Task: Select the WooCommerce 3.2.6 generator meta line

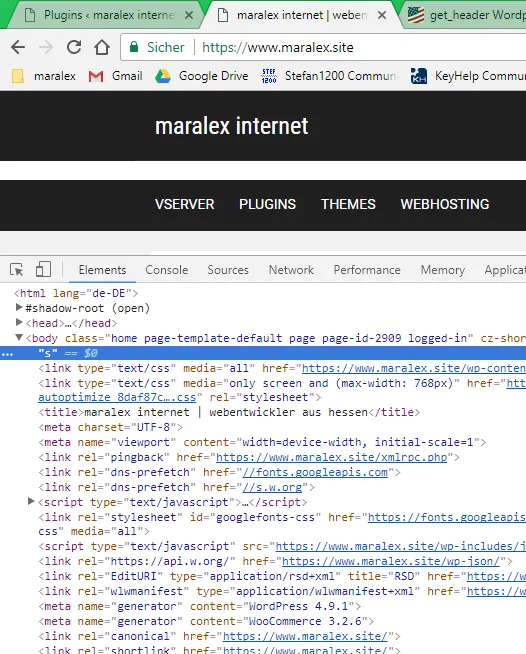Action: pyautogui.click(x=206, y=621)
